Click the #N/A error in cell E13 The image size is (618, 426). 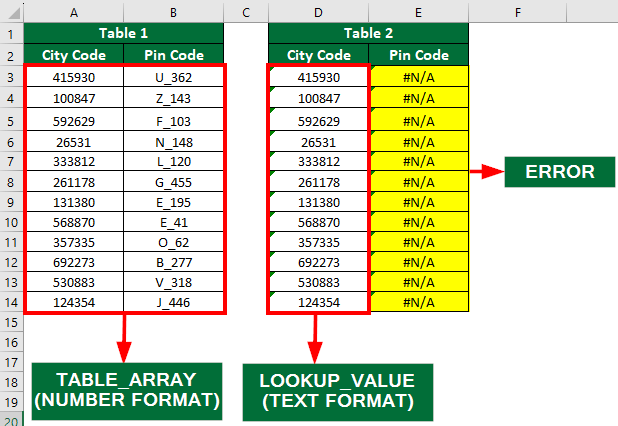419,282
